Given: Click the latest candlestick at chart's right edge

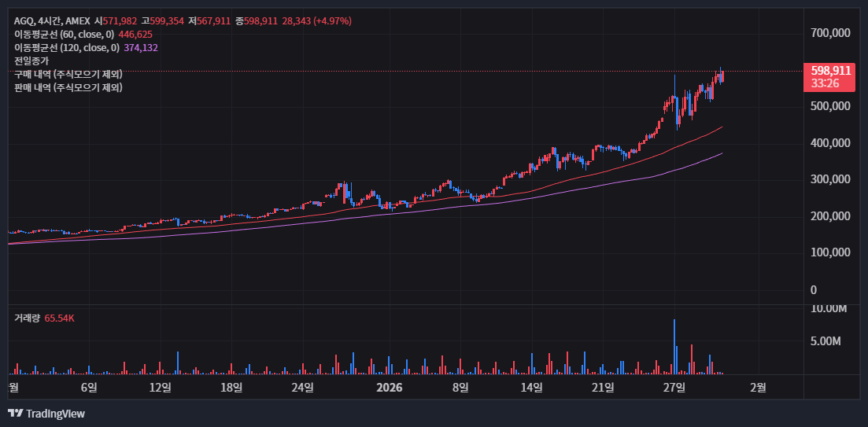Looking at the screenshot, I should [722, 75].
